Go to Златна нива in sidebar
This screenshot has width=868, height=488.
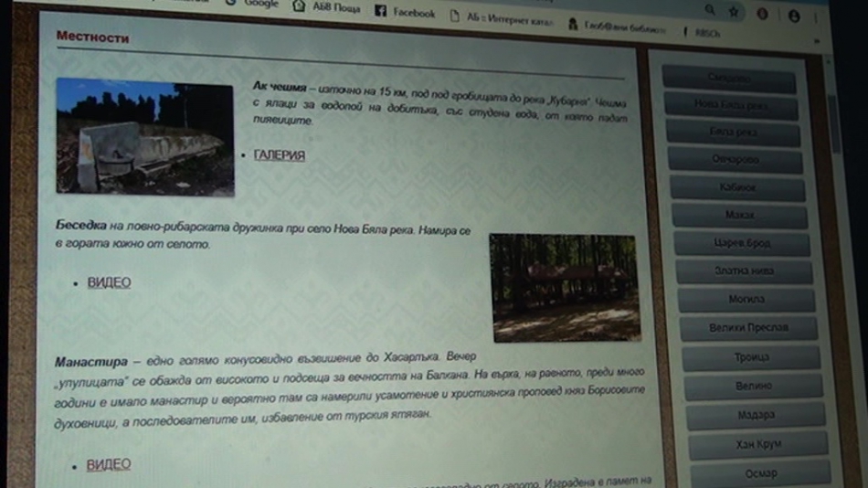pyautogui.click(x=745, y=271)
